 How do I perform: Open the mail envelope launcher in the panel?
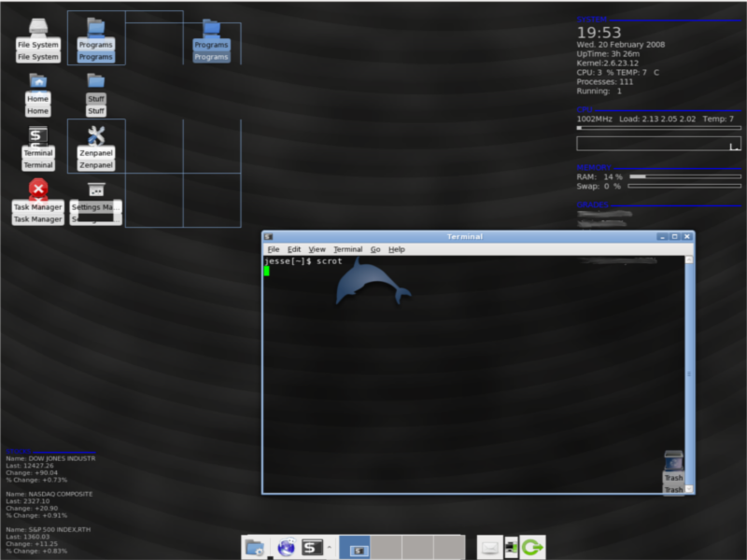coord(490,548)
